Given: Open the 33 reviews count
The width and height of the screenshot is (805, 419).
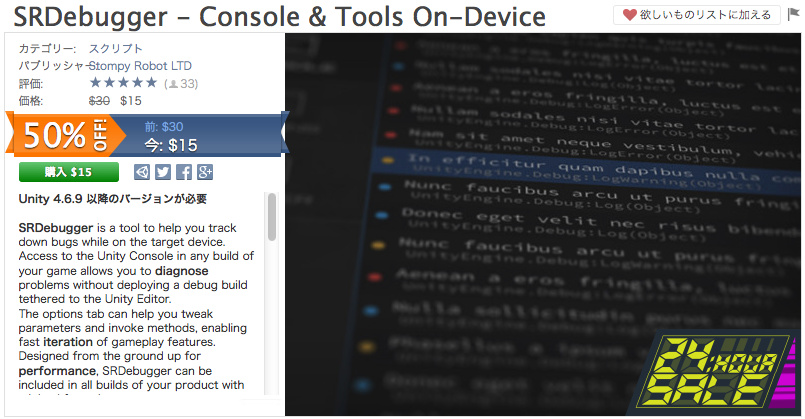Looking at the screenshot, I should pos(183,83).
